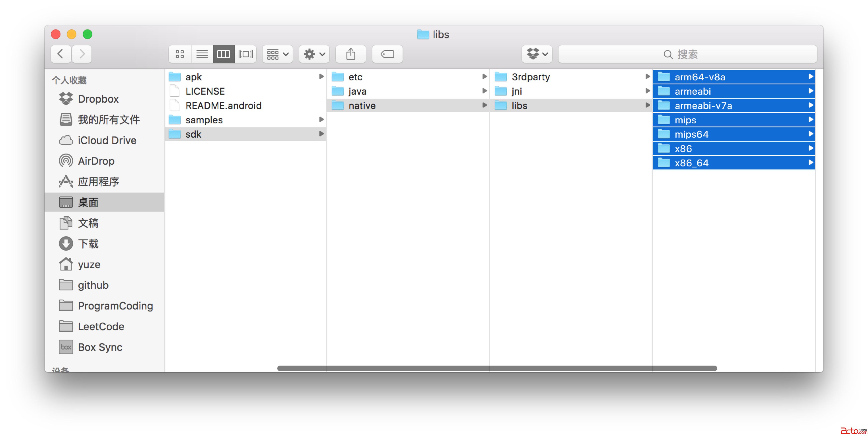Image resolution: width=868 pixels, height=436 pixels.
Task: Open the yuze home folder
Action: pyautogui.click(x=89, y=265)
